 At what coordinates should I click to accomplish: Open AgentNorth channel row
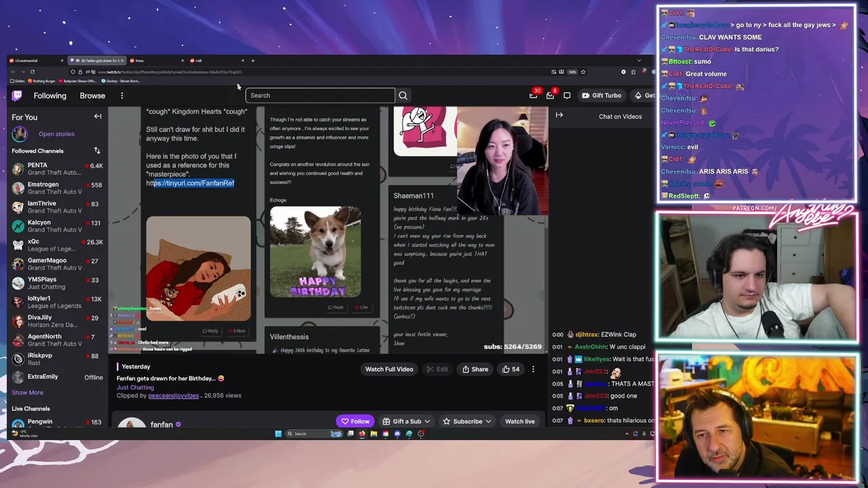click(57, 340)
